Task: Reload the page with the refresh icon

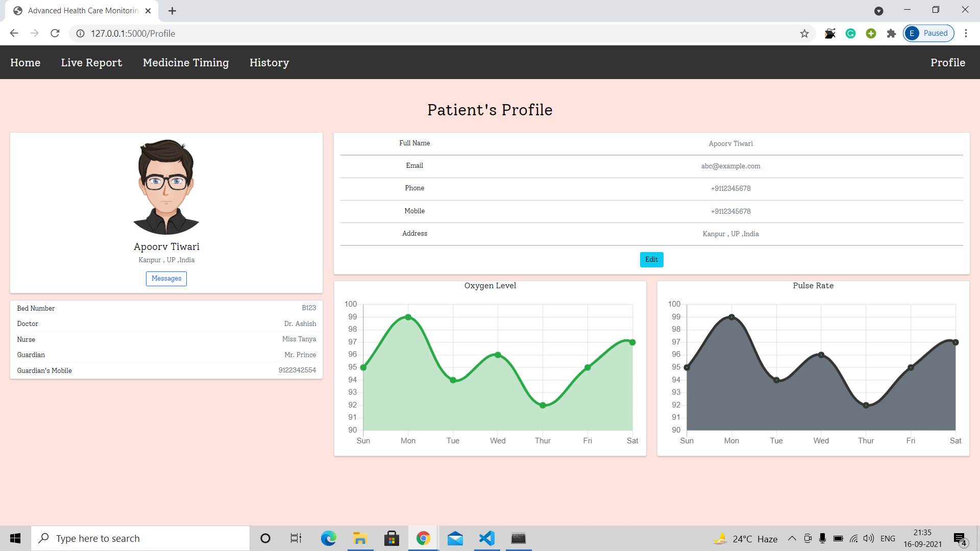Action: 55,33
